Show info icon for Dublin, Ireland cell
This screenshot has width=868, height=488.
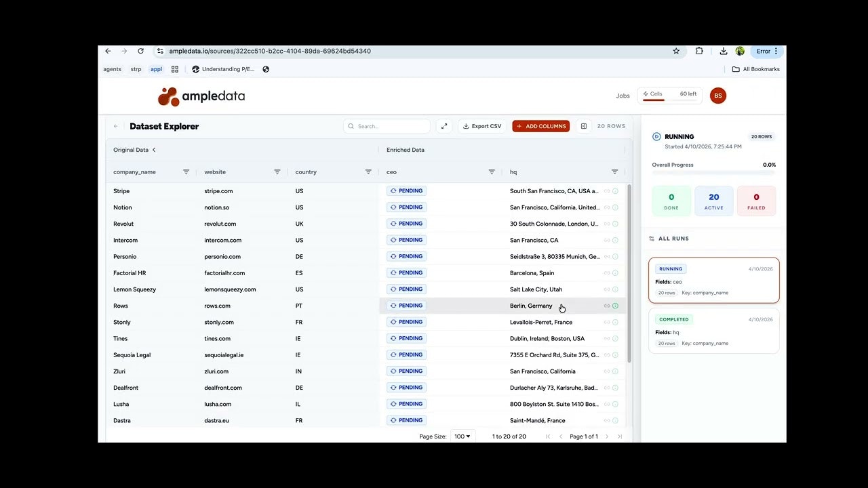point(615,339)
